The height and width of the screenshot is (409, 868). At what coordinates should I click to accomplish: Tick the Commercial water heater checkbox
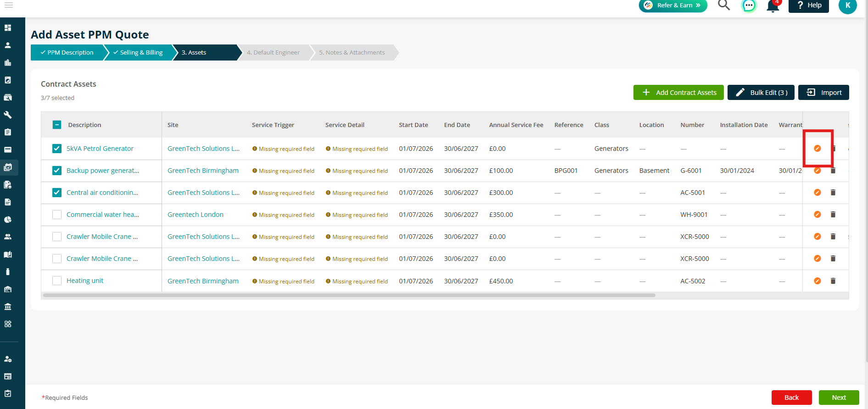(x=57, y=215)
